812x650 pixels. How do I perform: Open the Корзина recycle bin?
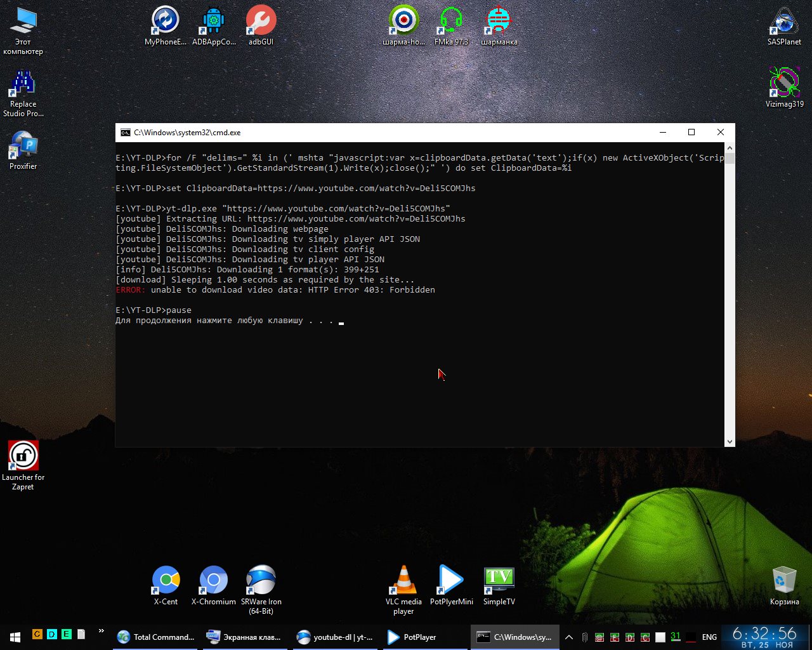(784, 580)
